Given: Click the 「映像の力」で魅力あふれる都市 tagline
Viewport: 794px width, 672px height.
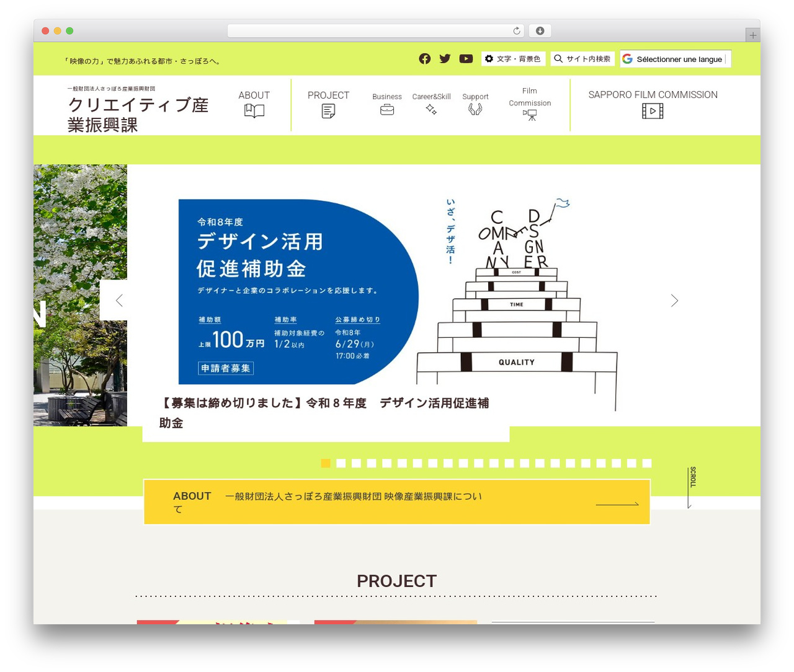Looking at the screenshot, I should pyautogui.click(x=143, y=61).
